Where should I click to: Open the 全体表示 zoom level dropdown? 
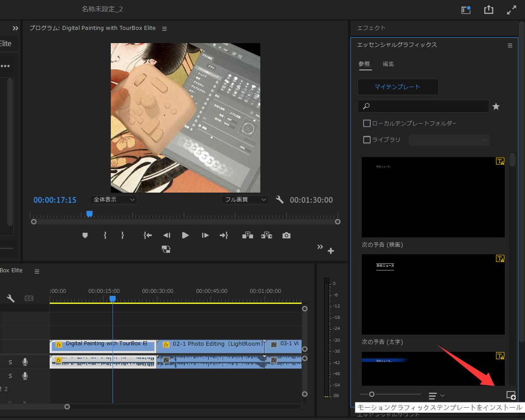[113, 200]
